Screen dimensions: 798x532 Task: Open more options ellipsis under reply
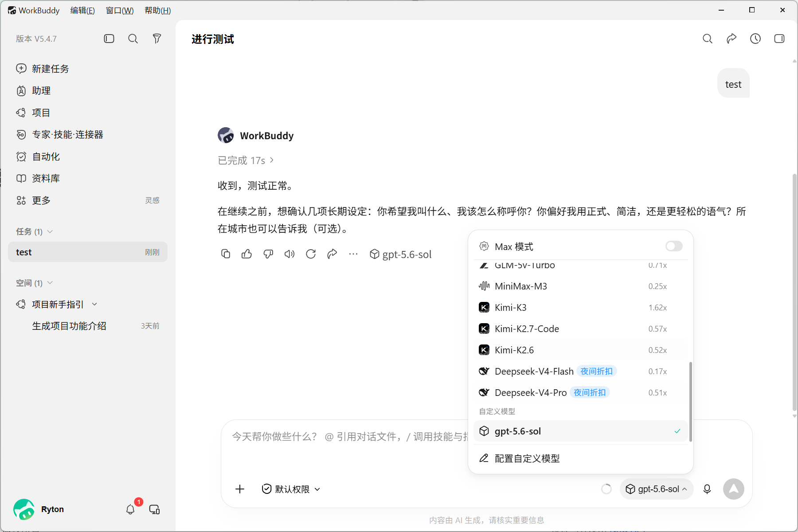click(353, 254)
